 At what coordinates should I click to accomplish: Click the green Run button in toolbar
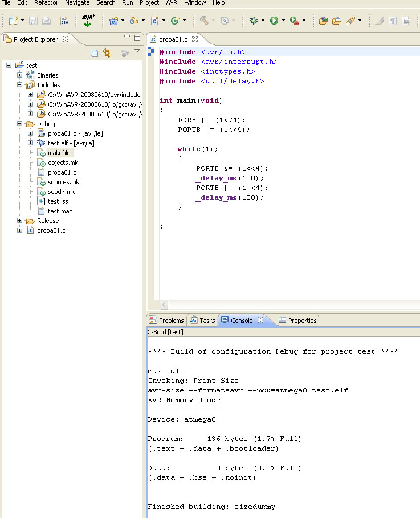pos(274,21)
